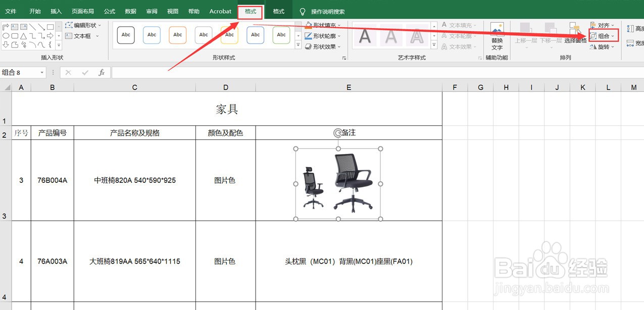The height and width of the screenshot is (310, 644).
Task: Expand the WordArt styles gallery
Action: coord(433,45)
